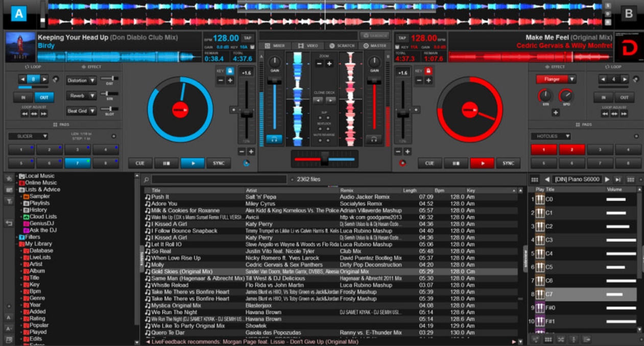The image size is (644, 346).
Task: Sort tracks by the Artist column header
Action: 292,190
